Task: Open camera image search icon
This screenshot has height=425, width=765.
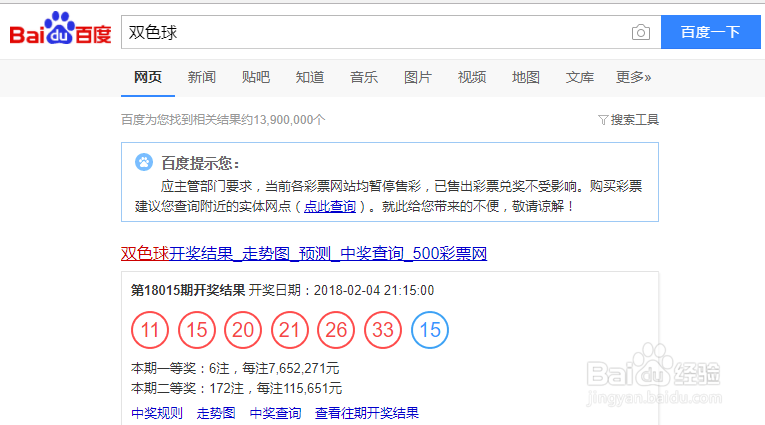Action: (641, 32)
